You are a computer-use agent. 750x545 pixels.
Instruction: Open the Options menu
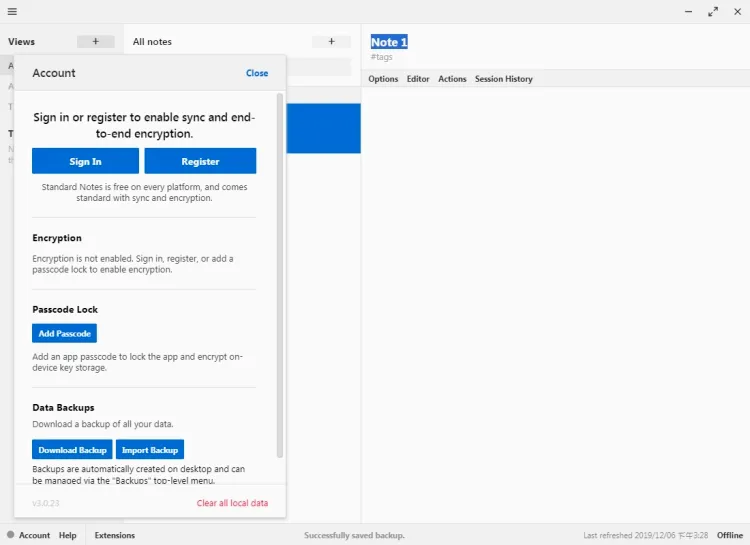click(383, 79)
